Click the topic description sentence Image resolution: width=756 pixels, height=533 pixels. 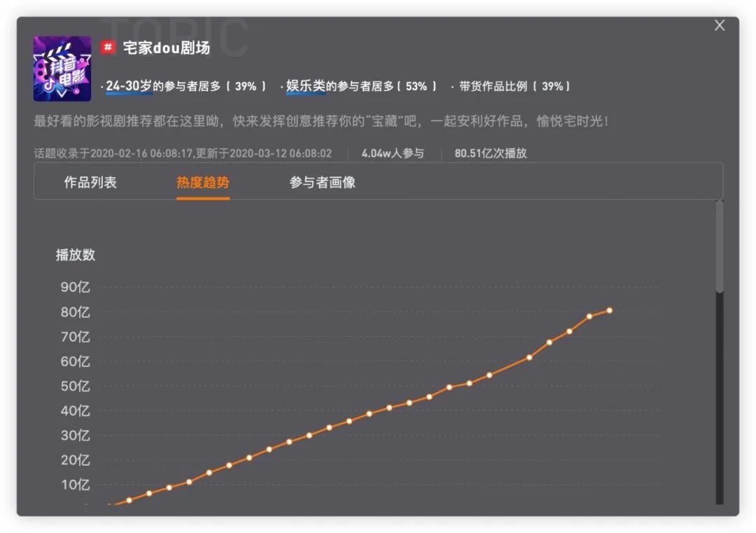(x=321, y=120)
